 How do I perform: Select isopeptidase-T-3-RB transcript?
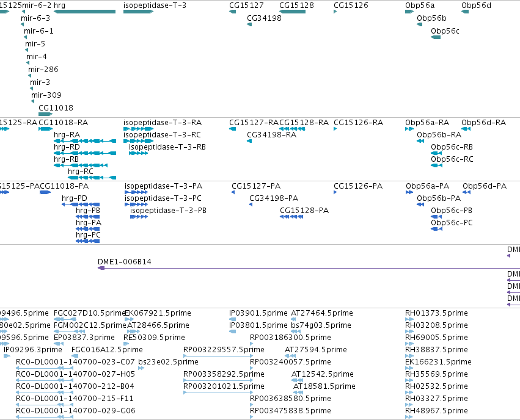(x=139, y=153)
